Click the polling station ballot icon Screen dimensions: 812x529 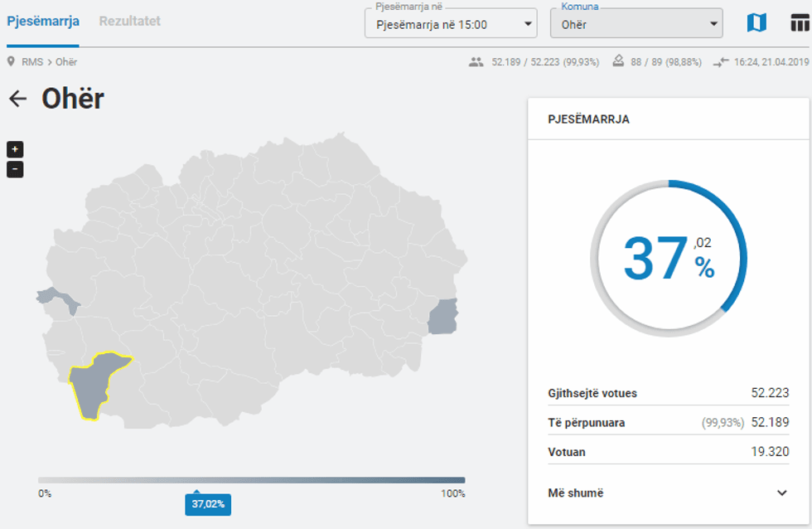[x=618, y=61]
